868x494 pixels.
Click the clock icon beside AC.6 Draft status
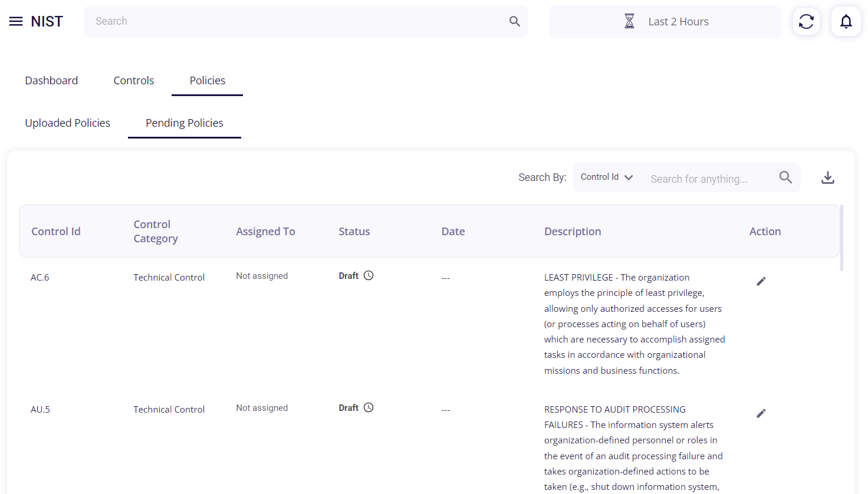(x=369, y=275)
